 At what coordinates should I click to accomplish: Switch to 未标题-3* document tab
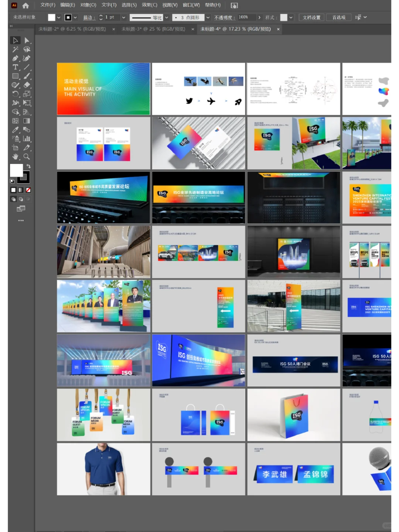coord(153,29)
